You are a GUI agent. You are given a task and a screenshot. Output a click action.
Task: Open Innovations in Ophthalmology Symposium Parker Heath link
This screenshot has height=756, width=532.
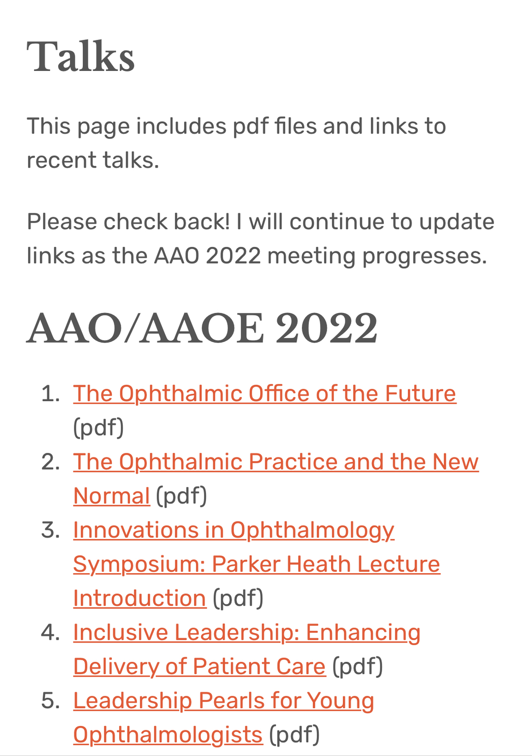point(256,564)
